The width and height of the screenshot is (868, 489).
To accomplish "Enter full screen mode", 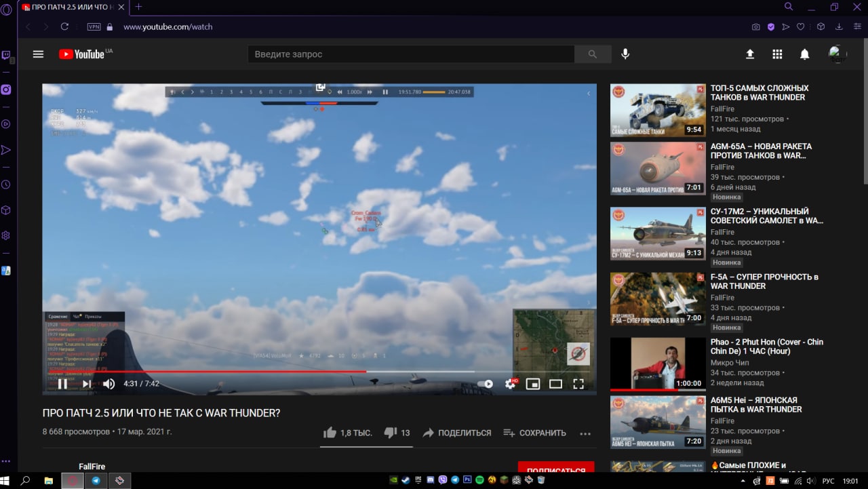I will [578, 384].
